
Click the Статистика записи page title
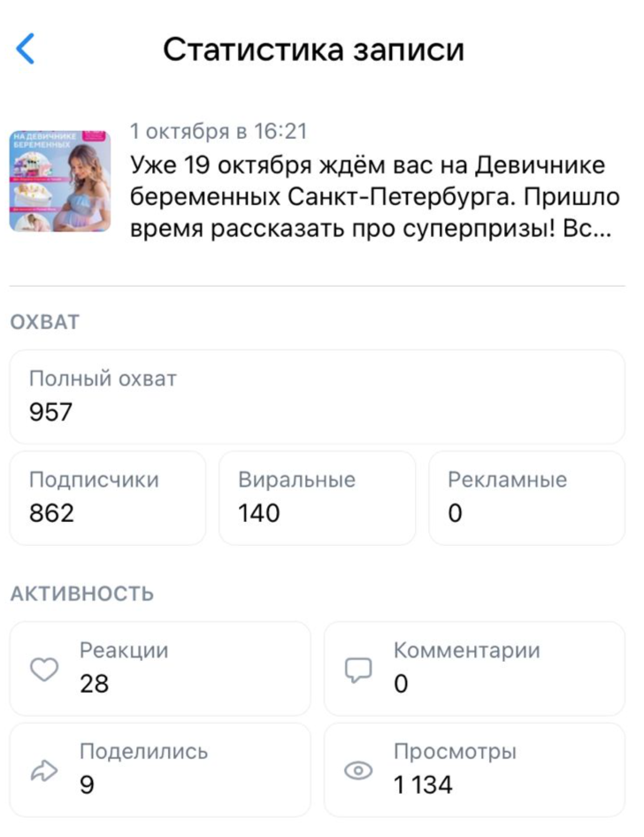click(x=313, y=50)
